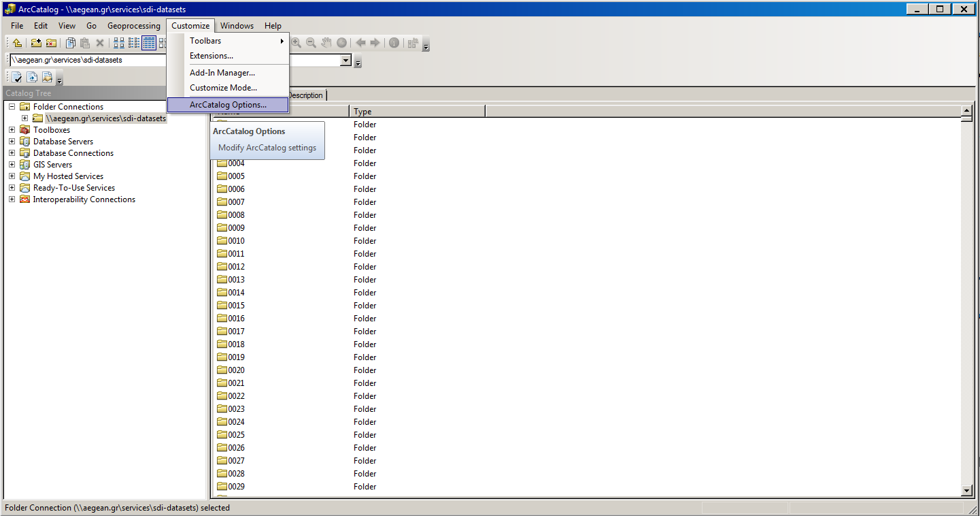
Task: Switch to the Description tab
Action: coord(305,95)
